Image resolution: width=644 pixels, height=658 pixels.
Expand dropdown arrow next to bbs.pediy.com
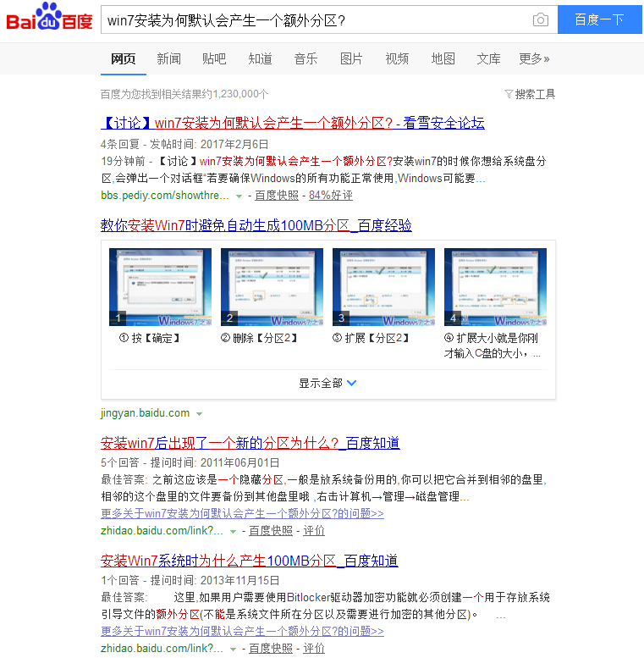[239, 196]
